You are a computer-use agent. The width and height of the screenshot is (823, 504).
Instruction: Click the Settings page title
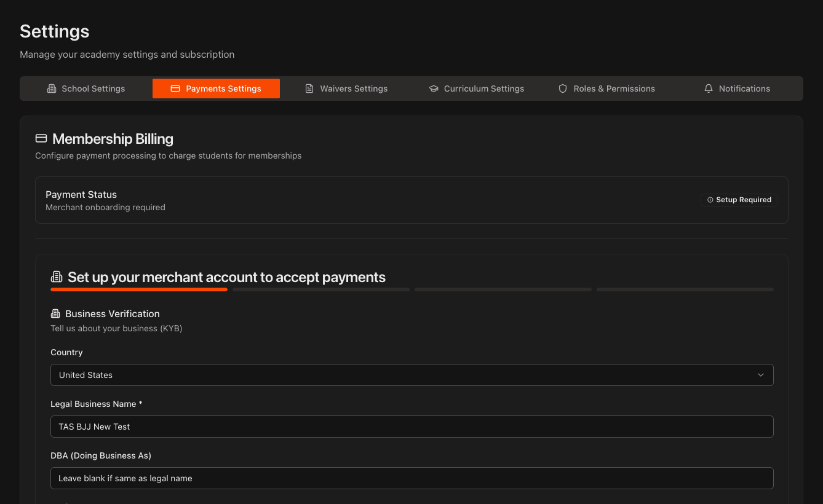pos(55,31)
